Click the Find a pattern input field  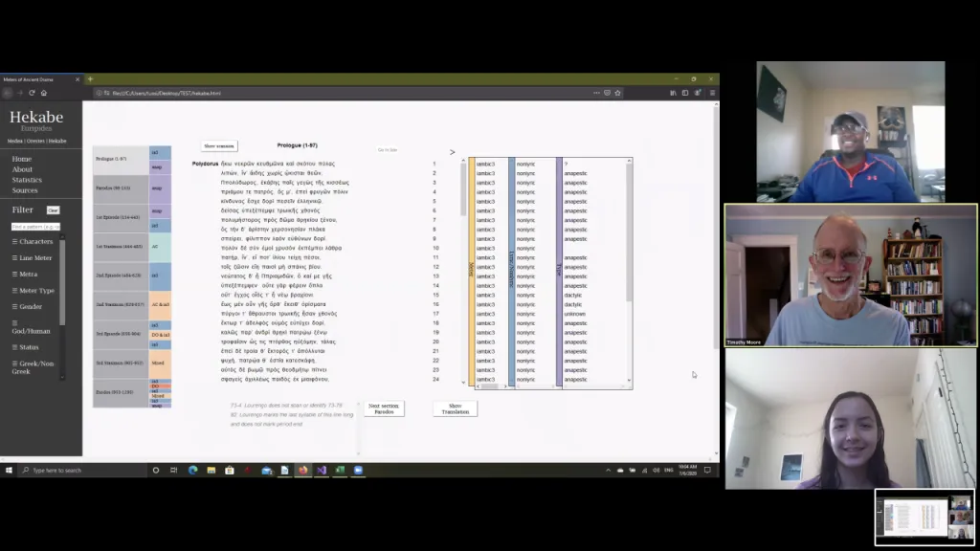coord(35,227)
